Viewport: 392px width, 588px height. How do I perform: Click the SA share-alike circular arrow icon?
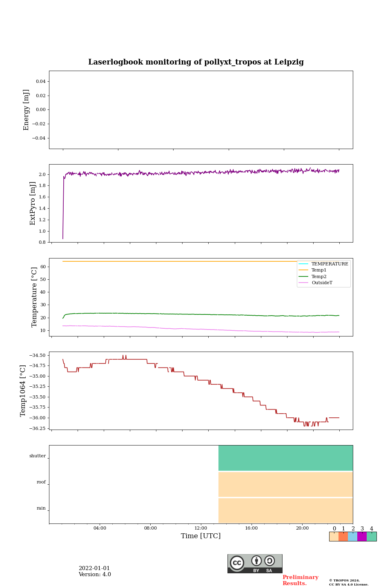pos(269,561)
